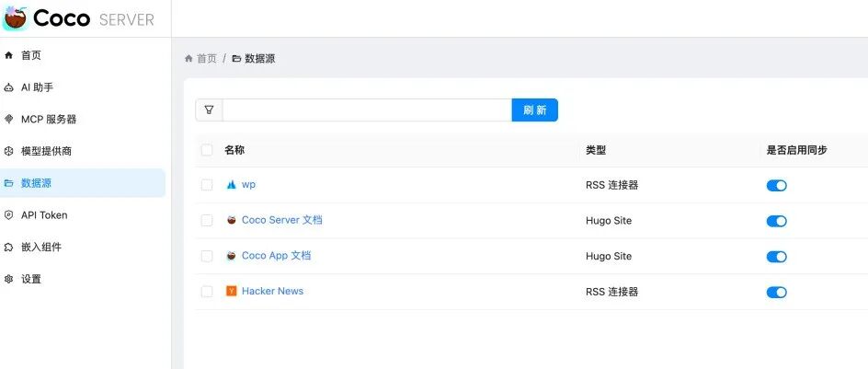The height and width of the screenshot is (369, 868).
Task: Select the Hacker News row checkbox
Action: pos(207,292)
